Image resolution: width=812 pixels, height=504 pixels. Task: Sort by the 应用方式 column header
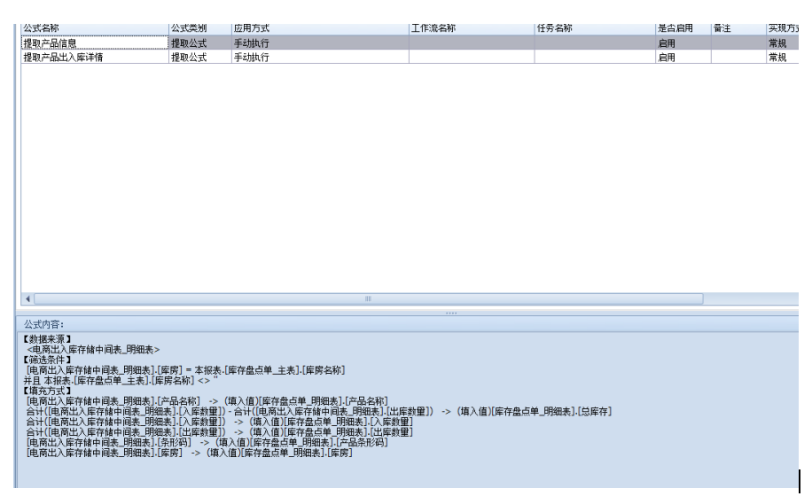[251, 28]
